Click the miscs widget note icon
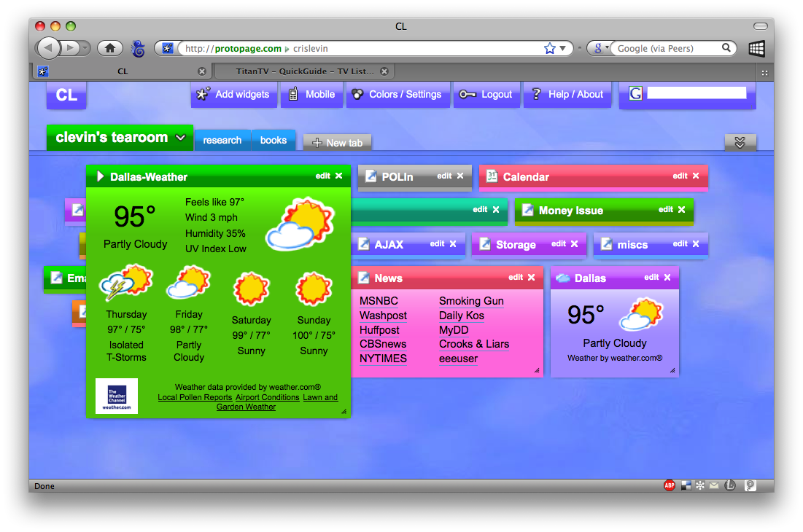Image resolution: width=803 pixels, height=532 pixels. point(606,244)
